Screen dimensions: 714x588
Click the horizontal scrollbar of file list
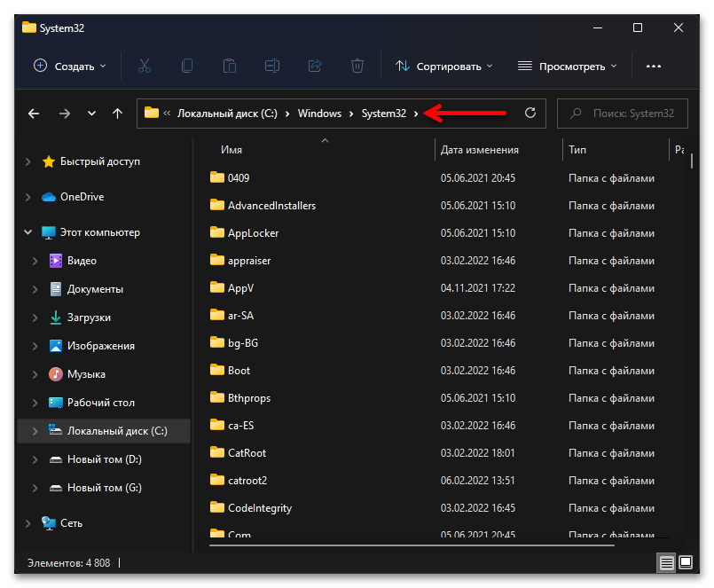tap(412, 545)
